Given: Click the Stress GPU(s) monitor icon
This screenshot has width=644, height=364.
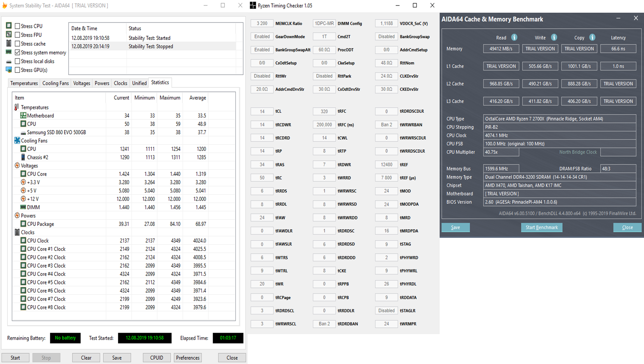Looking at the screenshot, I should 9,70.
